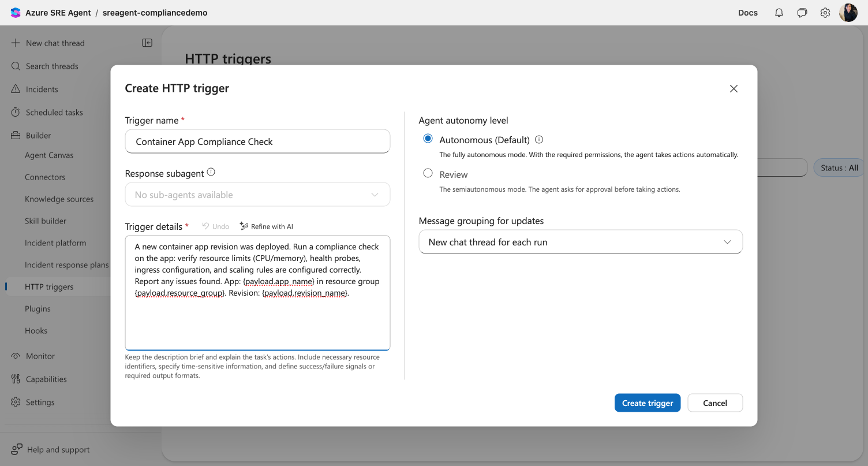Open Knowledge sources in the sidebar
Screen dimensions: 868x466
tap(59, 199)
